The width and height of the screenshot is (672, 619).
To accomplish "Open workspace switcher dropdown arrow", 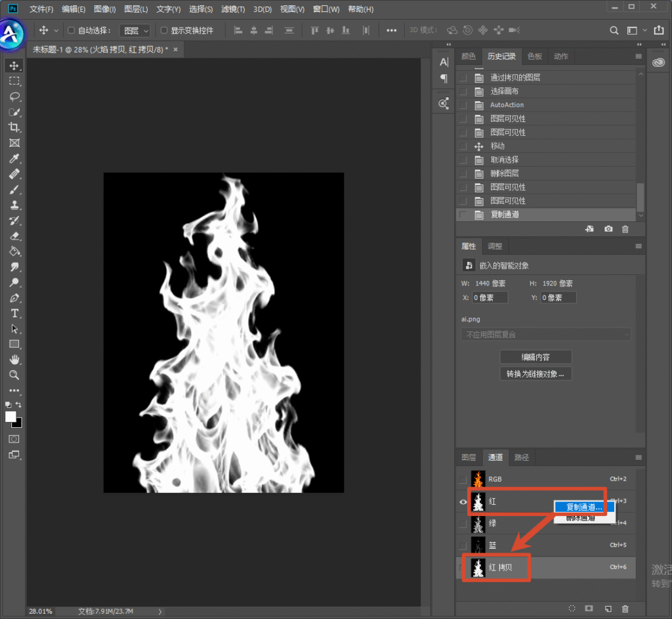I will (x=644, y=30).
